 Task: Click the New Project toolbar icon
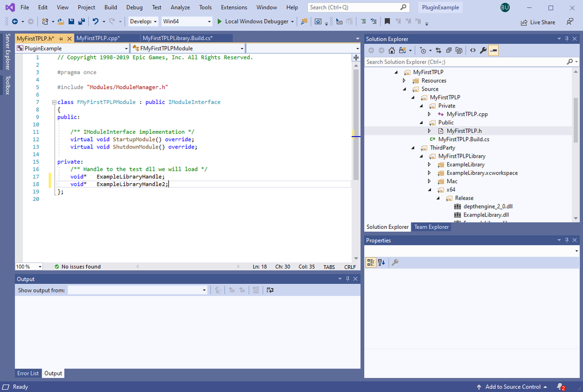45,22
